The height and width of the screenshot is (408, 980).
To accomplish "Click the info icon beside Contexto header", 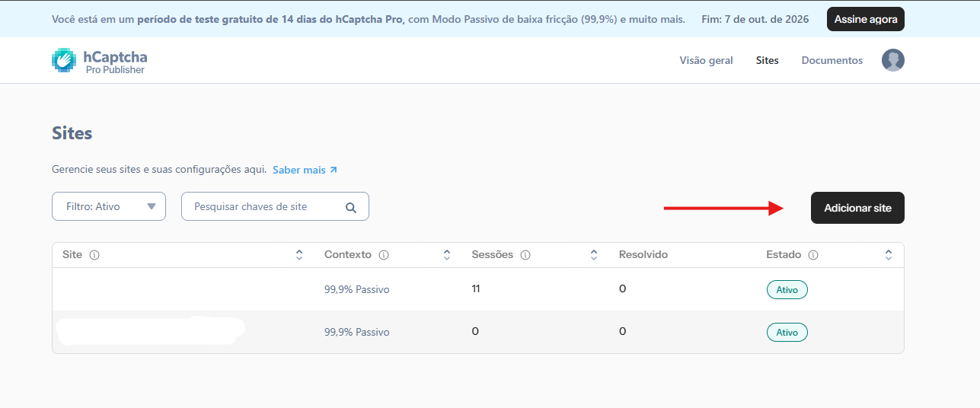I will pos(384,255).
